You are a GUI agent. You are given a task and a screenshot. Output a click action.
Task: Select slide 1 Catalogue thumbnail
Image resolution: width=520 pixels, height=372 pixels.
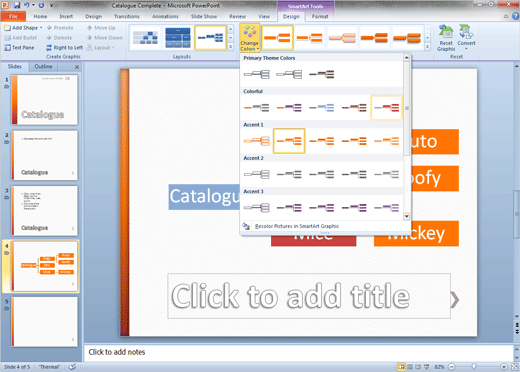pos(44,100)
